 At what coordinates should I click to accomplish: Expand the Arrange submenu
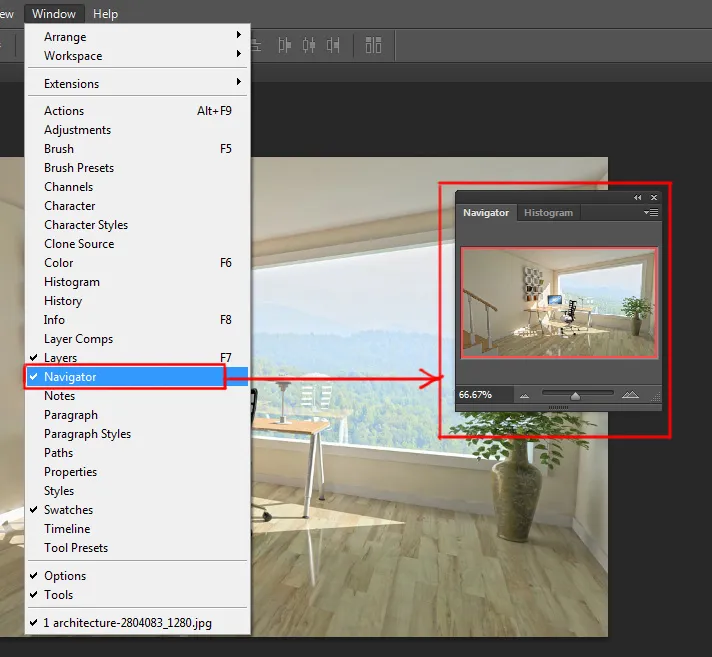tap(138, 37)
